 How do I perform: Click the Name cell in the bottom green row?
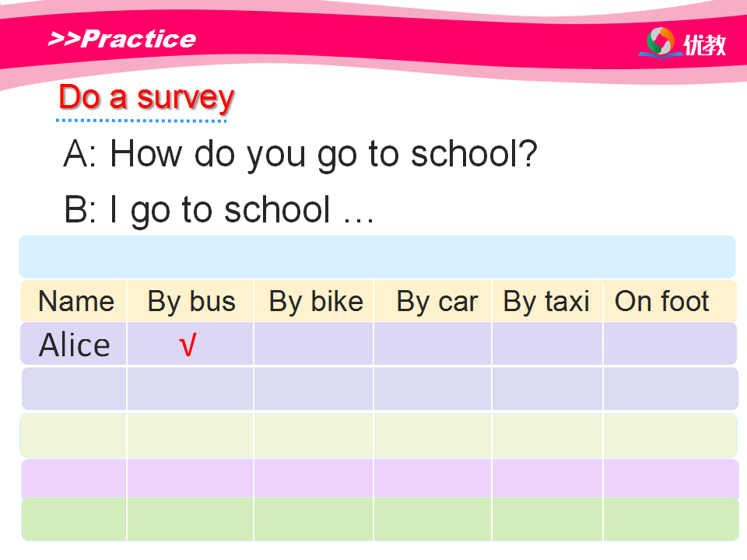[74, 520]
